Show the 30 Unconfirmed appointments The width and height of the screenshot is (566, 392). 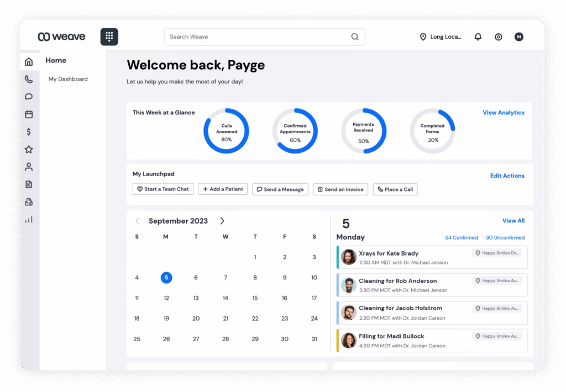tap(505, 238)
